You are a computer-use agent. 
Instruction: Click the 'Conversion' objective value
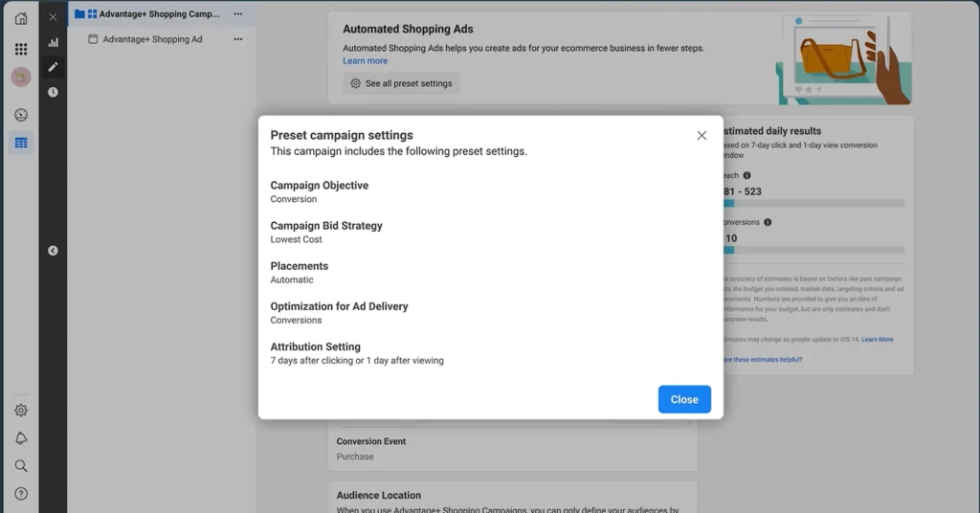pos(294,199)
